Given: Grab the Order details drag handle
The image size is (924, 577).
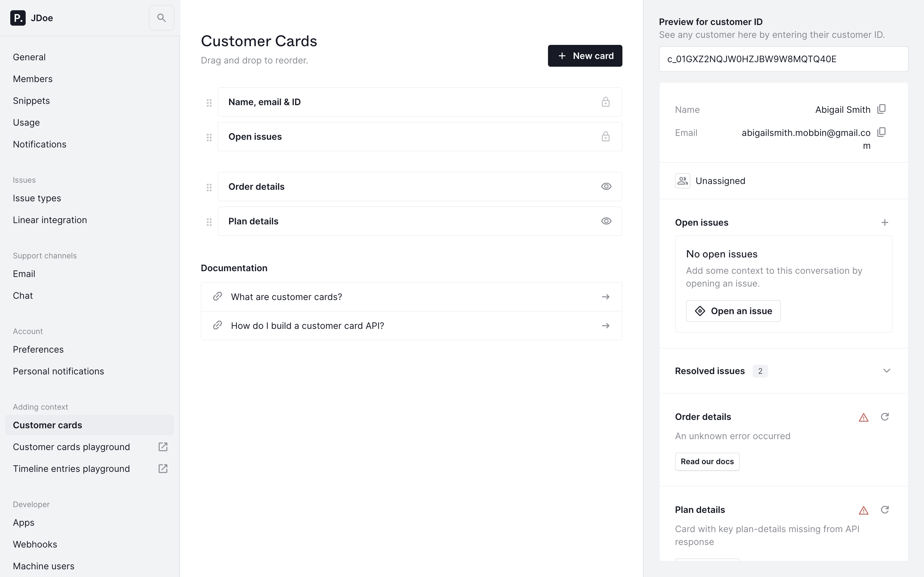Looking at the screenshot, I should [x=209, y=187].
